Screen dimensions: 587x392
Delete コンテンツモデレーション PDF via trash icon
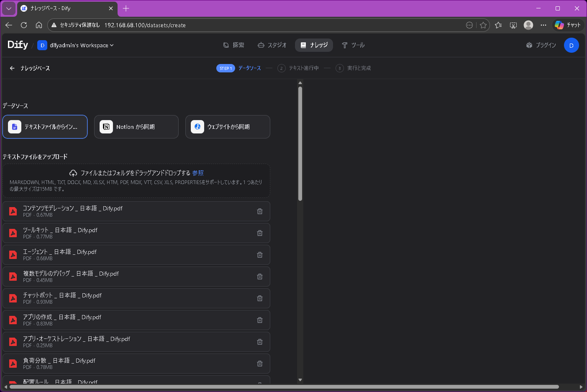260,211
